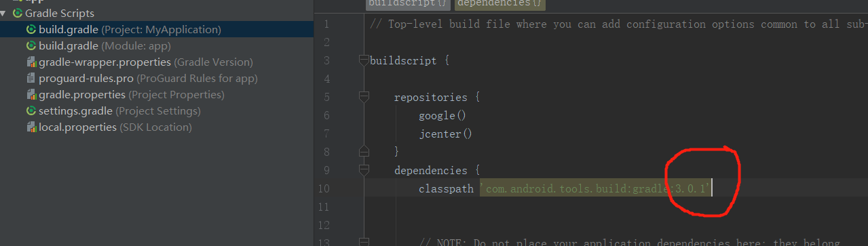Screen dimensions: 868x246
Task: Click the settings.gradle Gradle icon
Action: 31,111
